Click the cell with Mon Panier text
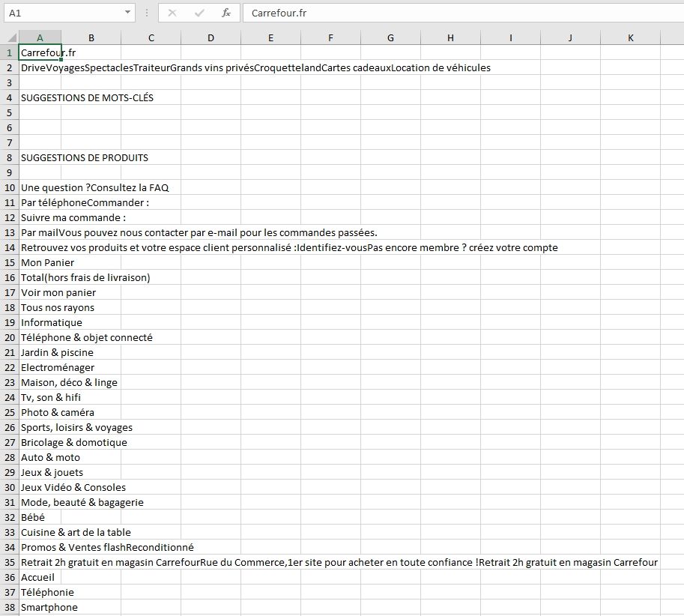Screen dimensions: 684x616 pyautogui.click(x=40, y=262)
